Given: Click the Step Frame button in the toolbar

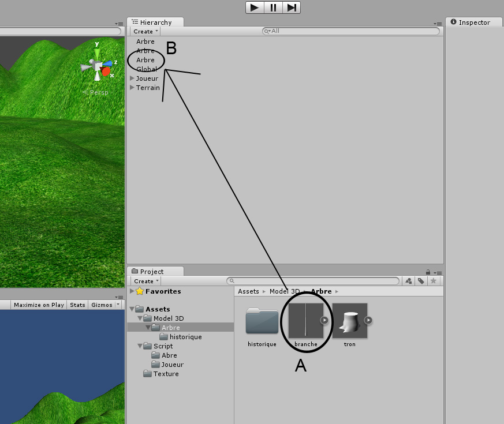Looking at the screenshot, I should pos(291,7).
